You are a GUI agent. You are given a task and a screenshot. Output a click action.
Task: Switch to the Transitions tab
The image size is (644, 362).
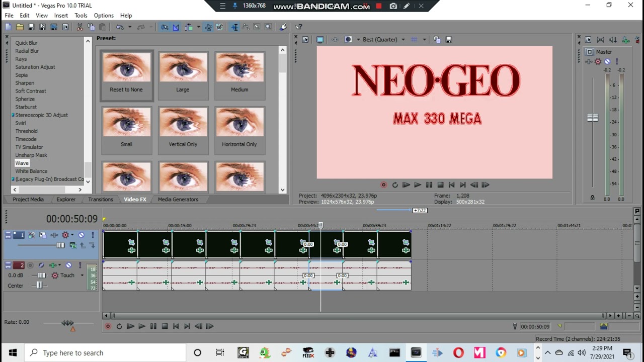(x=101, y=200)
